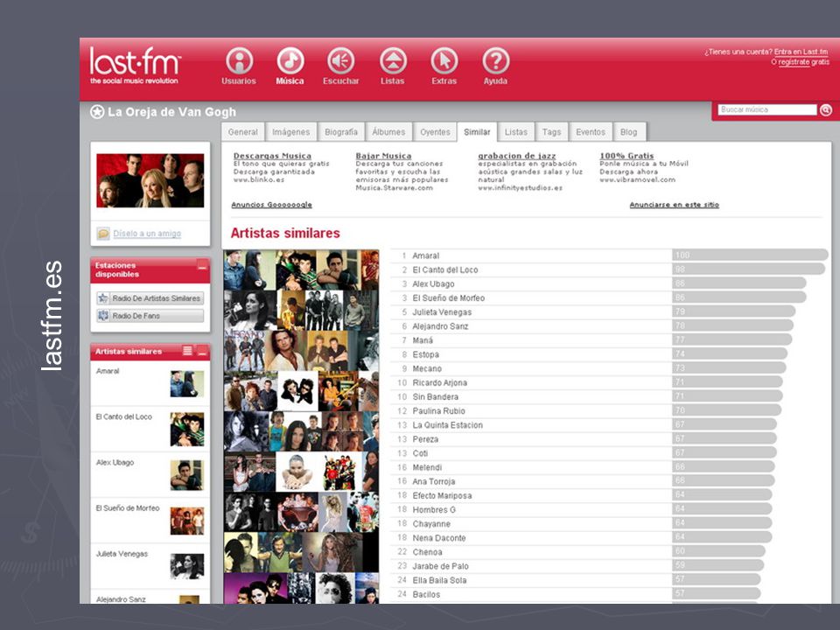Viewport: 840px width, 630px height.
Task: Click the Chenoa similarity bar showing 60
Action: [718, 551]
